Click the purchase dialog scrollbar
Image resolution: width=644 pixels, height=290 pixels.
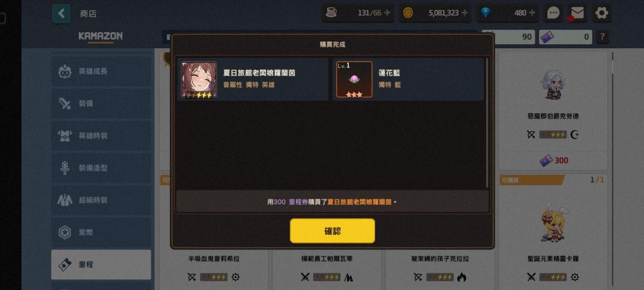click(487, 122)
